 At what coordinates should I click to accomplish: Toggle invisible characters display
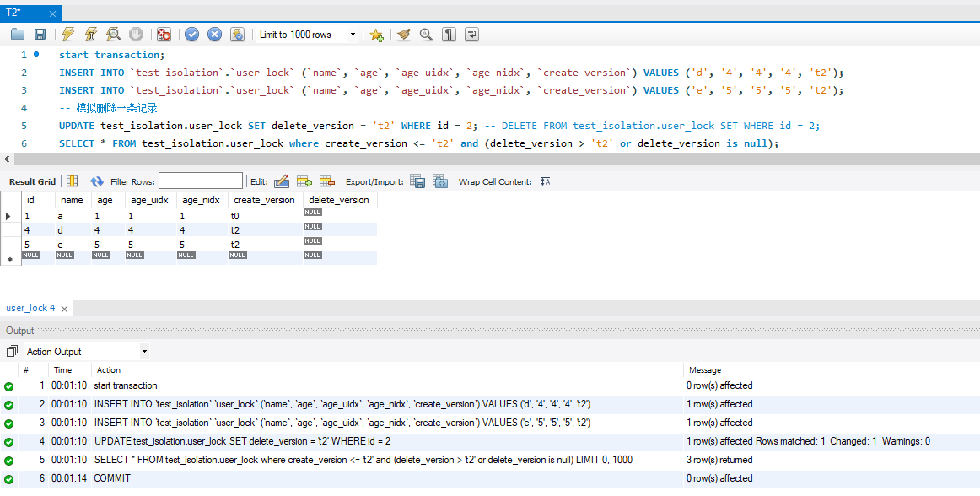click(x=449, y=35)
